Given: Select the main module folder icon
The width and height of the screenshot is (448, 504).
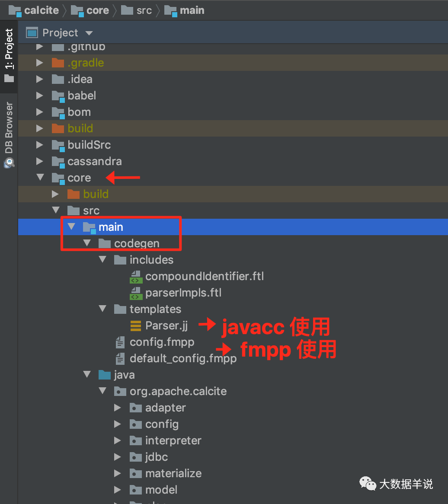Looking at the screenshot, I should (x=90, y=227).
